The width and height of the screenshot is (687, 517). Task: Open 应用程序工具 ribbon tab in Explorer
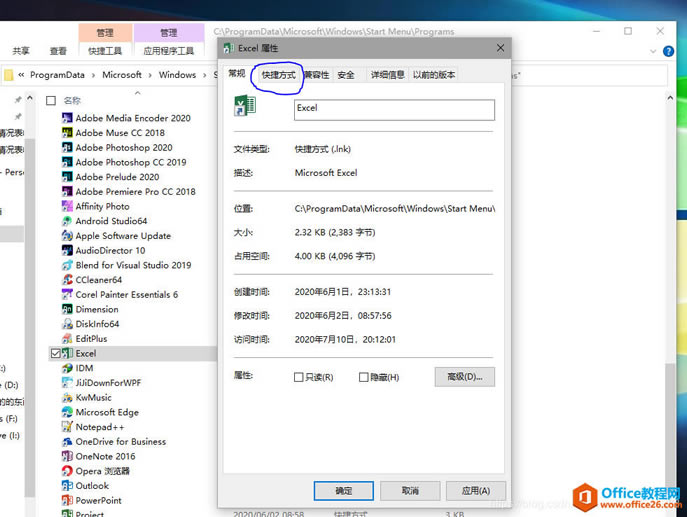[169, 51]
